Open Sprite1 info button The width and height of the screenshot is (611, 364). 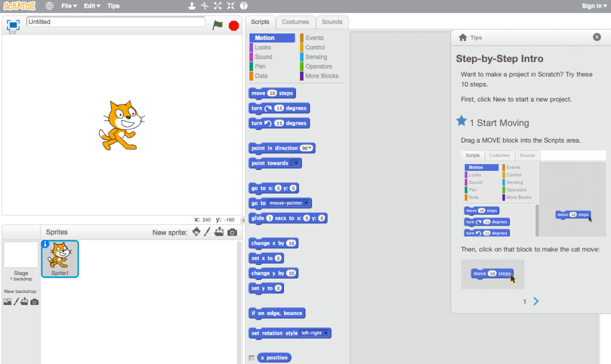tap(45, 244)
